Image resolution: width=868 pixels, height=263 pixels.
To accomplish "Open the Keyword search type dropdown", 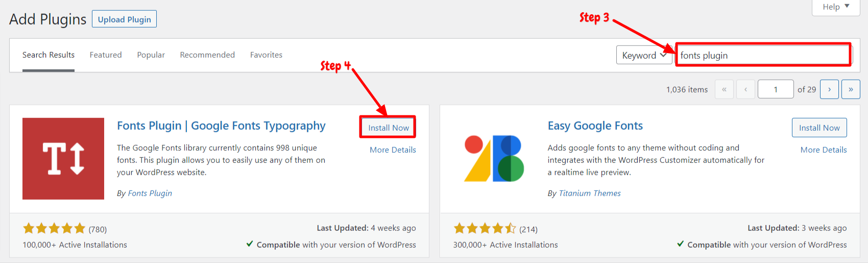I will 644,55.
